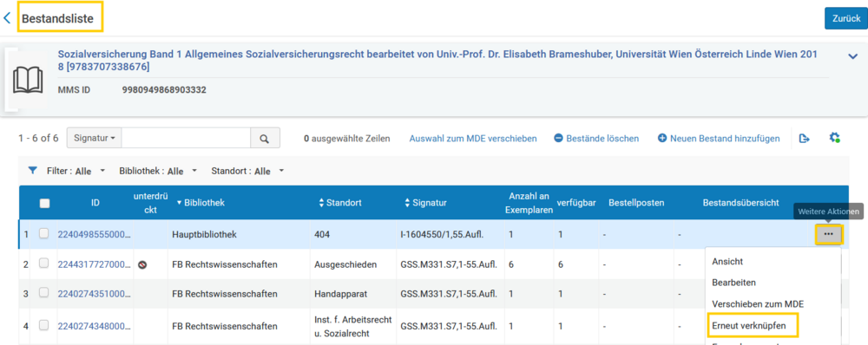
Task: Open the Weitere Aktionen ellipsis button
Action: [x=828, y=234]
